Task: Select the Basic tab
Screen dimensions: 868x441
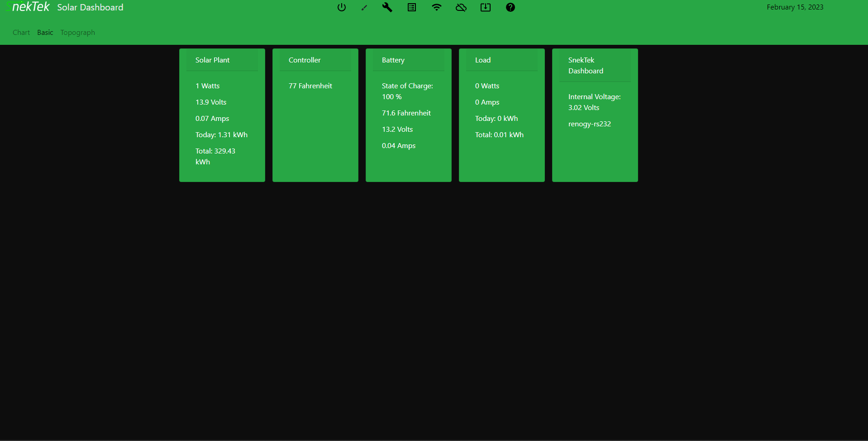Action: click(x=45, y=33)
